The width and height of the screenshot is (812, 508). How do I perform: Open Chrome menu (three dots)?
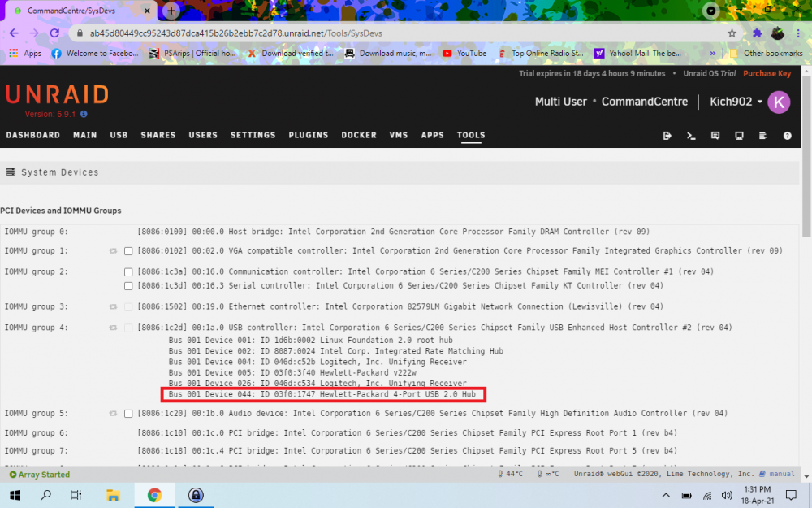pyautogui.click(x=798, y=33)
